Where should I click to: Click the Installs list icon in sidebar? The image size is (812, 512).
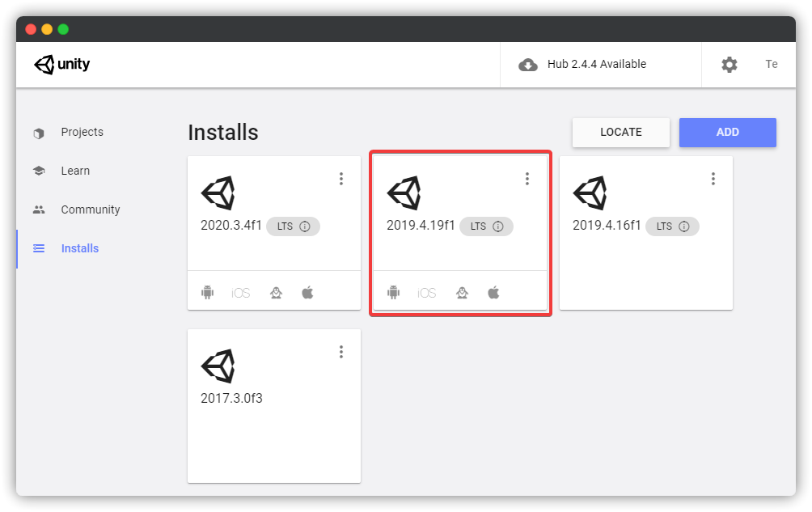coord(39,248)
